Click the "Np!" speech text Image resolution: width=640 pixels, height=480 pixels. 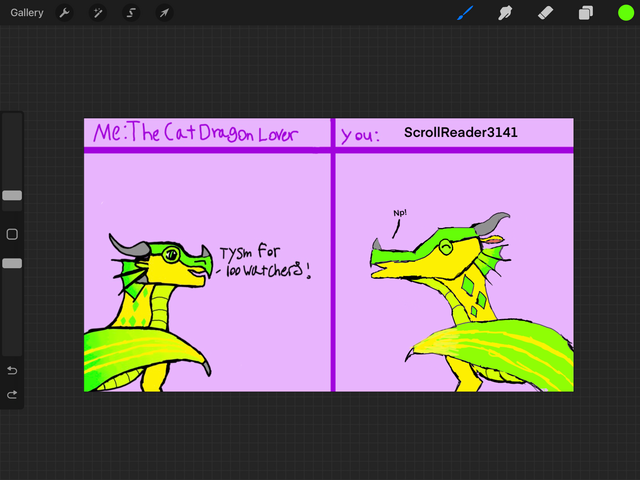coord(400,213)
